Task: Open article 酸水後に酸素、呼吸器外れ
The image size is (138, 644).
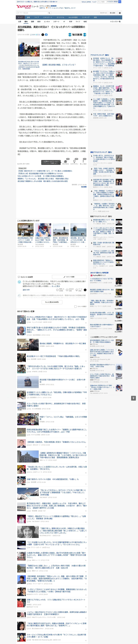Action: click(x=63, y=343)
